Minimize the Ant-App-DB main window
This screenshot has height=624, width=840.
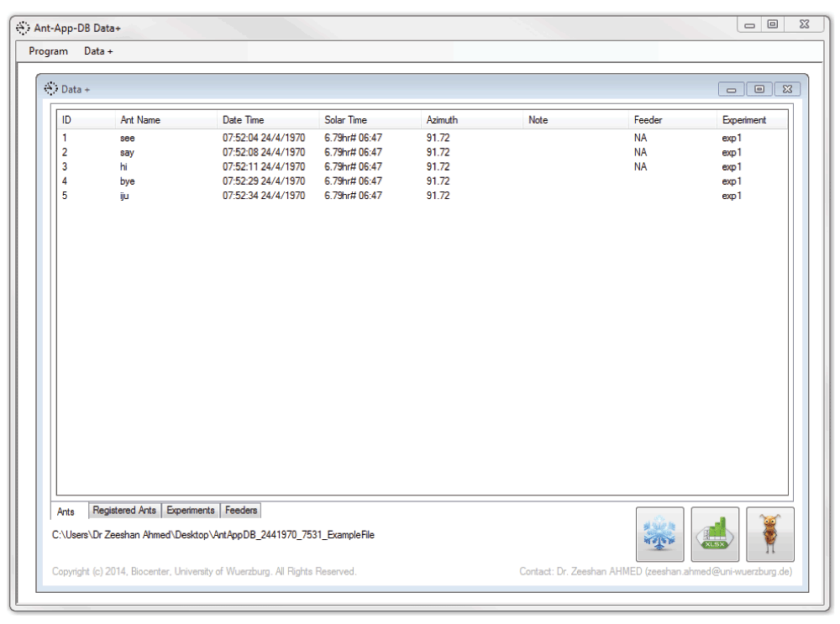point(749,24)
